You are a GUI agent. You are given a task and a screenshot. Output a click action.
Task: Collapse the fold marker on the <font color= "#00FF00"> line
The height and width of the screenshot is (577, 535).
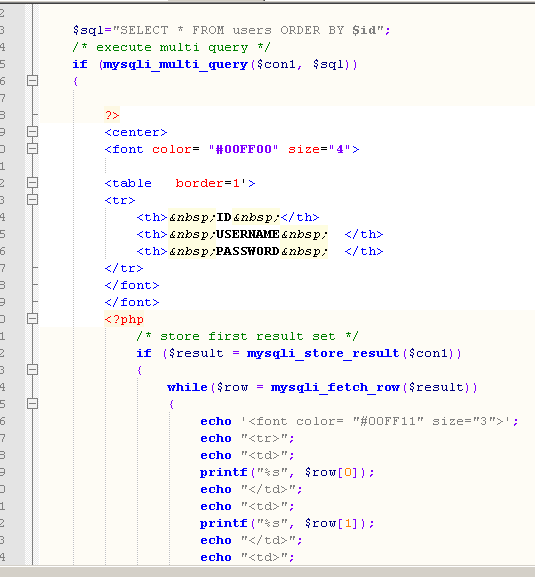(32, 148)
